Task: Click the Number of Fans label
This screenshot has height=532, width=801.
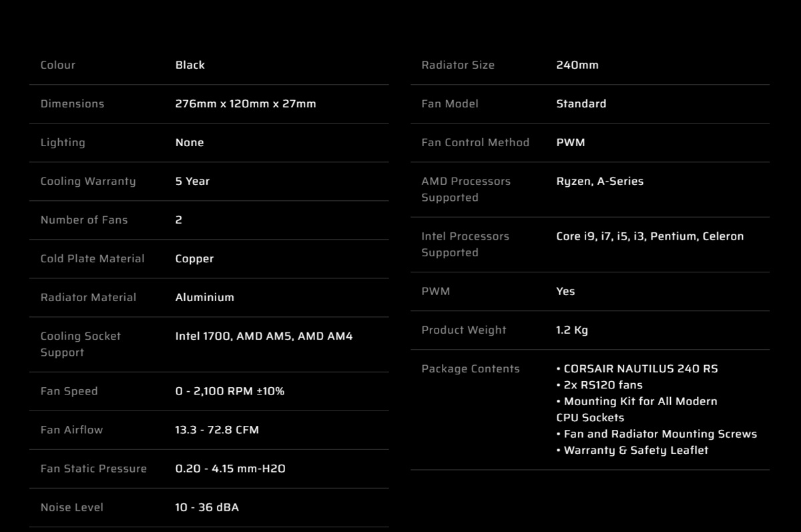Action: [84, 220]
